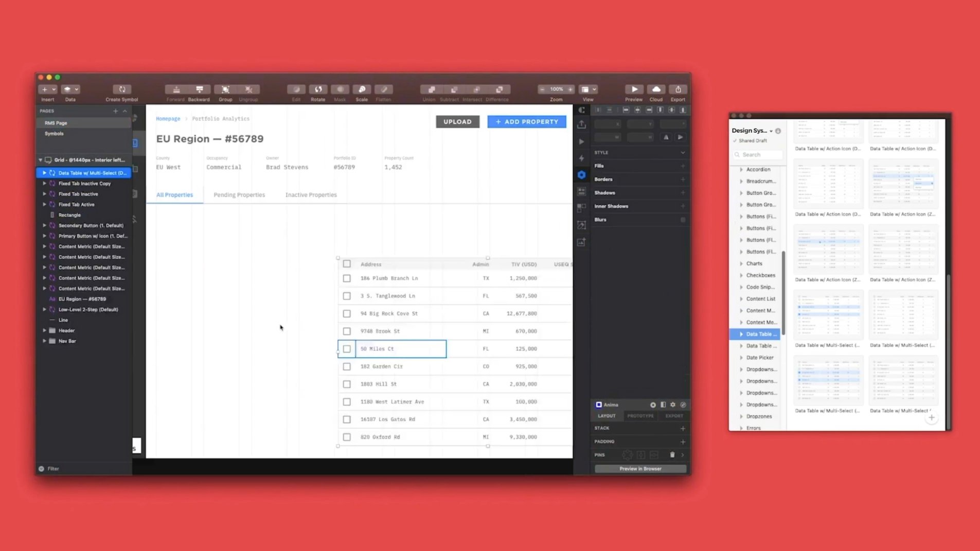Activate the Scale tool

[x=362, y=93]
